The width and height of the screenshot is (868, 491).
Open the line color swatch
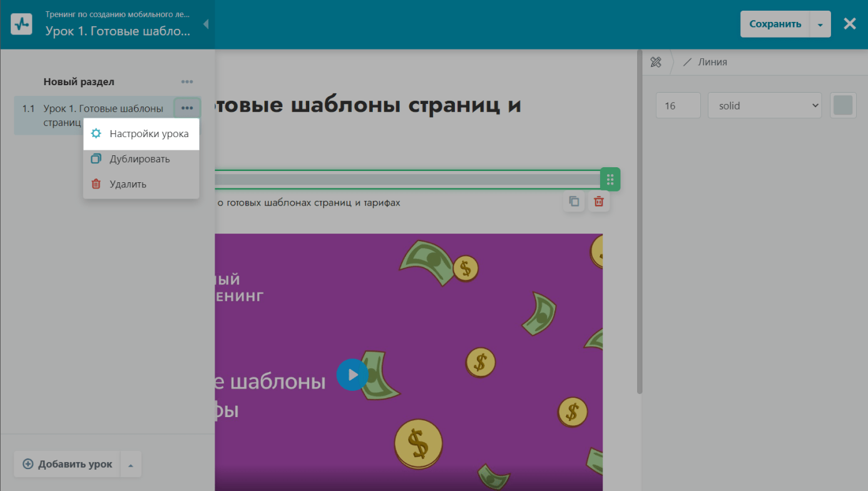coord(843,105)
